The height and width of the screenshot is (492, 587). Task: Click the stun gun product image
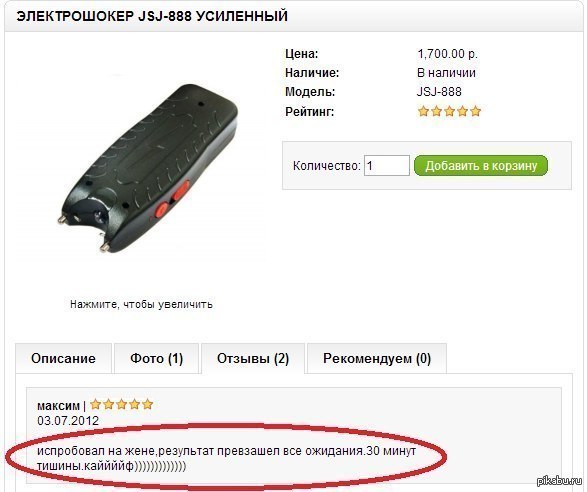(x=149, y=167)
